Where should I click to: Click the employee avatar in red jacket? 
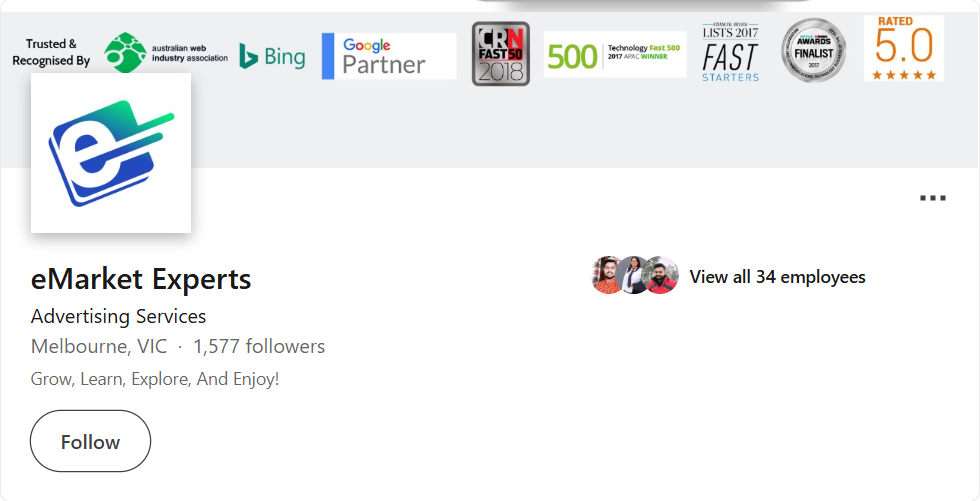[x=661, y=275]
